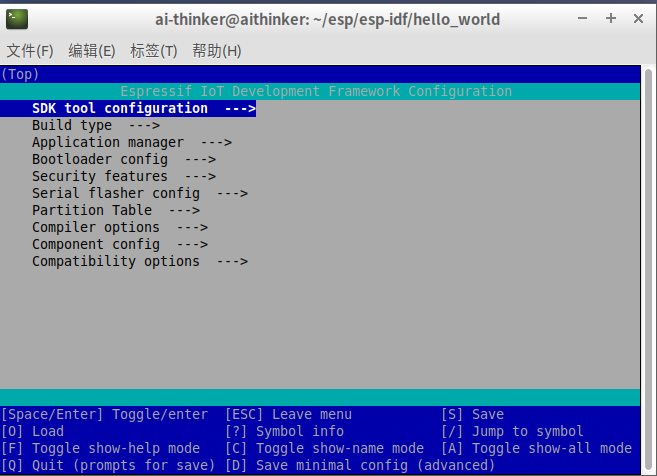Minimize the terminal window
Image resolution: width=657 pixels, height=476 pixels.
582,18
